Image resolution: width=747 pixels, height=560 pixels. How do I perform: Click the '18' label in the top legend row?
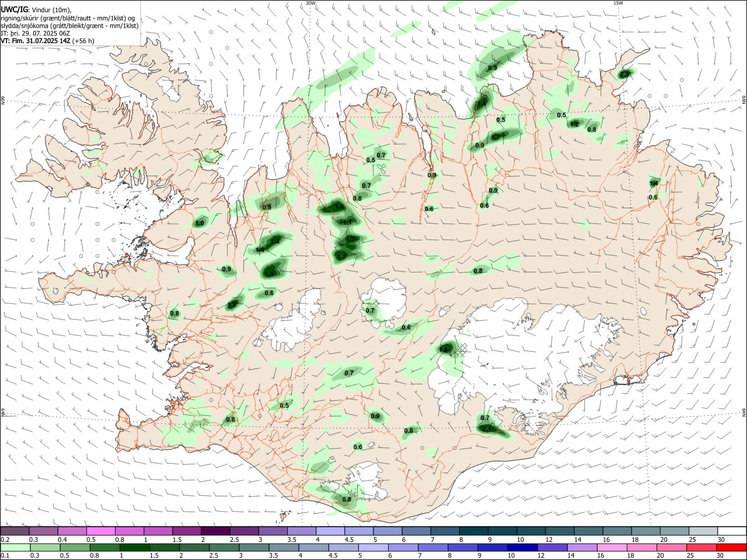pyautogui.click(x=634, y=540)
